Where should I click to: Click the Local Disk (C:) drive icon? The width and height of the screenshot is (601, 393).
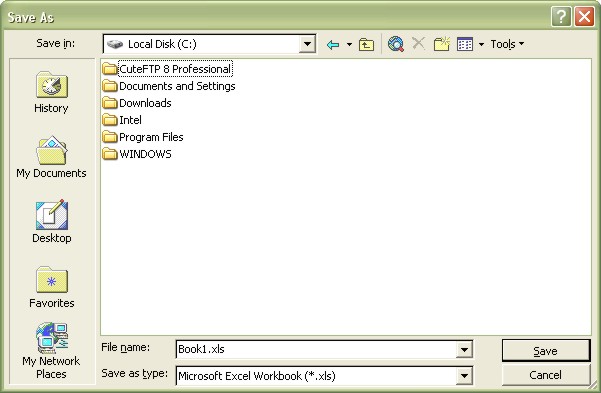(115, 44)
